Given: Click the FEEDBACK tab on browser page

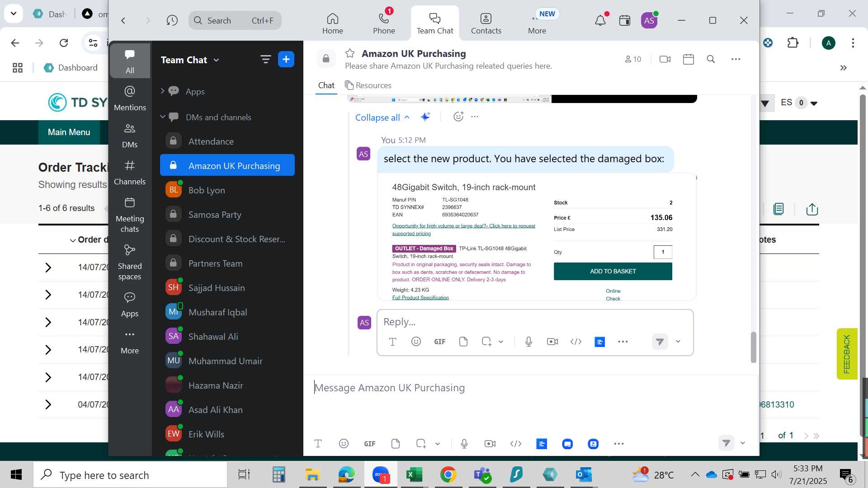Looking at the screenshot, I should coord(847,354).
